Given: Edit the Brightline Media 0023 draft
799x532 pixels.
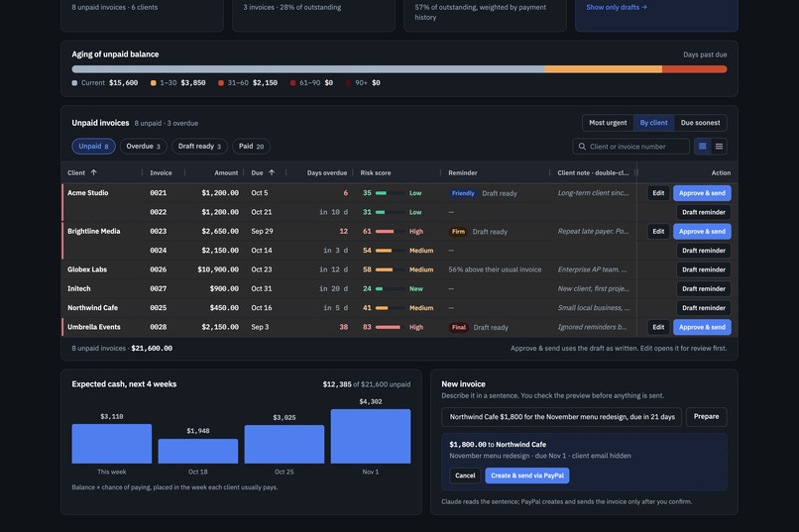Looking at the screenshot, I should click(x=658, y=231).
